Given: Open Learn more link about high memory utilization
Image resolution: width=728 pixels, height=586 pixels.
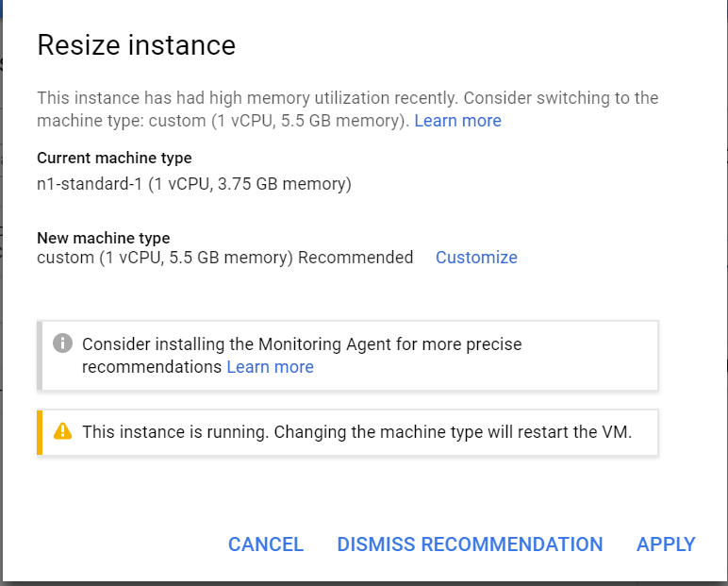Looking at the screenshot, I should point(457,121).
